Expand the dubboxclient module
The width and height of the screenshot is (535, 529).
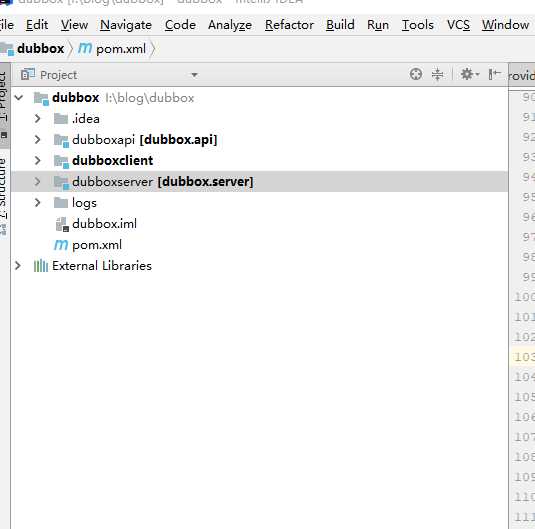(x=38, y=160)
